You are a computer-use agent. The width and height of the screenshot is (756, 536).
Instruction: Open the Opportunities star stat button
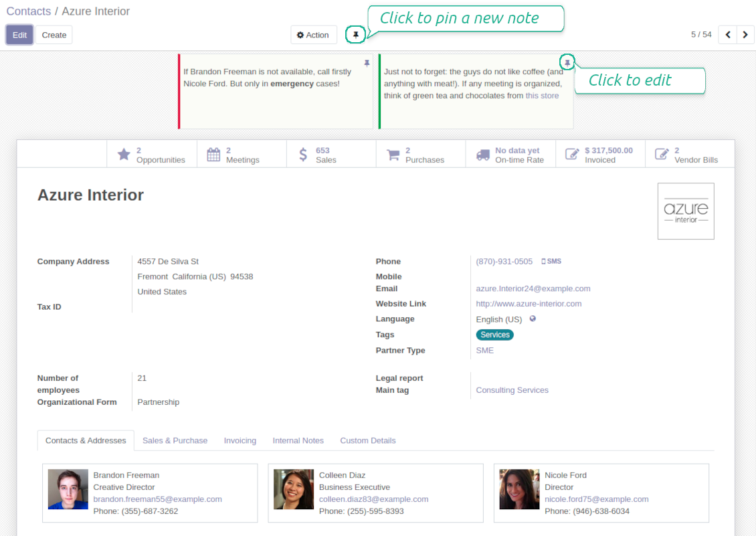click(x=151, y=155)
